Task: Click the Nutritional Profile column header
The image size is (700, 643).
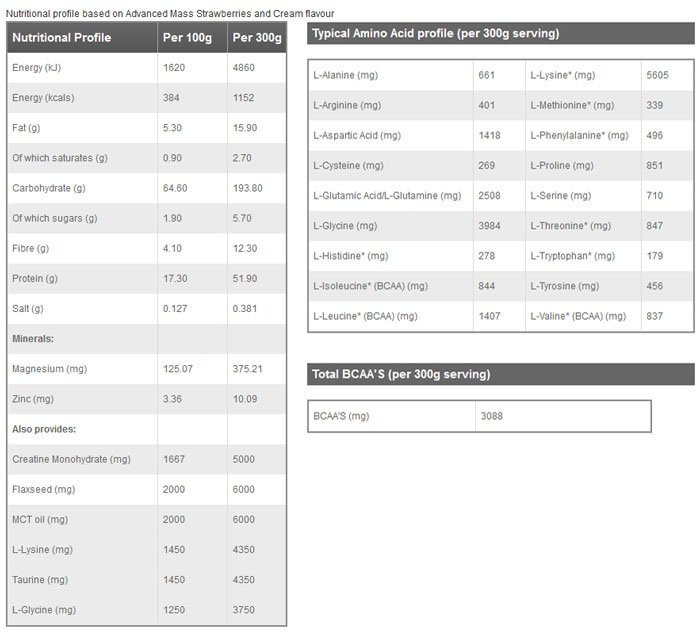Action: click(62, 38)
